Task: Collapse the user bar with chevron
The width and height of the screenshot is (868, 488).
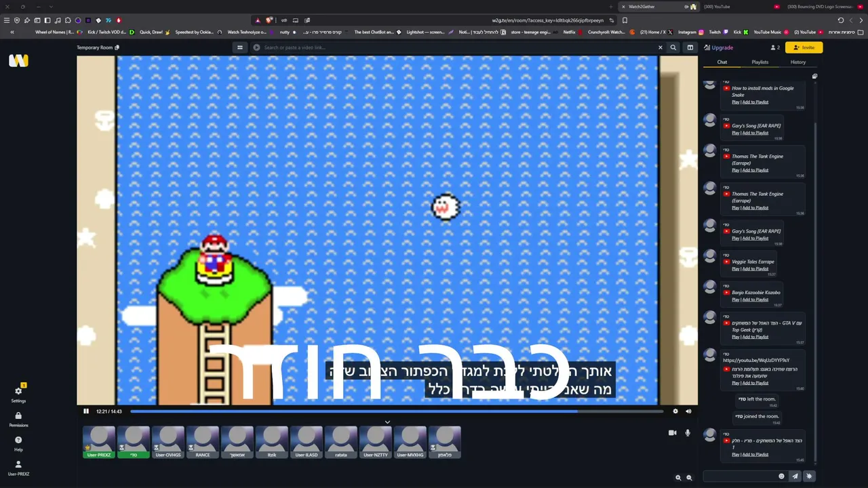Action: pyautogui.click(x=387, y=422)
